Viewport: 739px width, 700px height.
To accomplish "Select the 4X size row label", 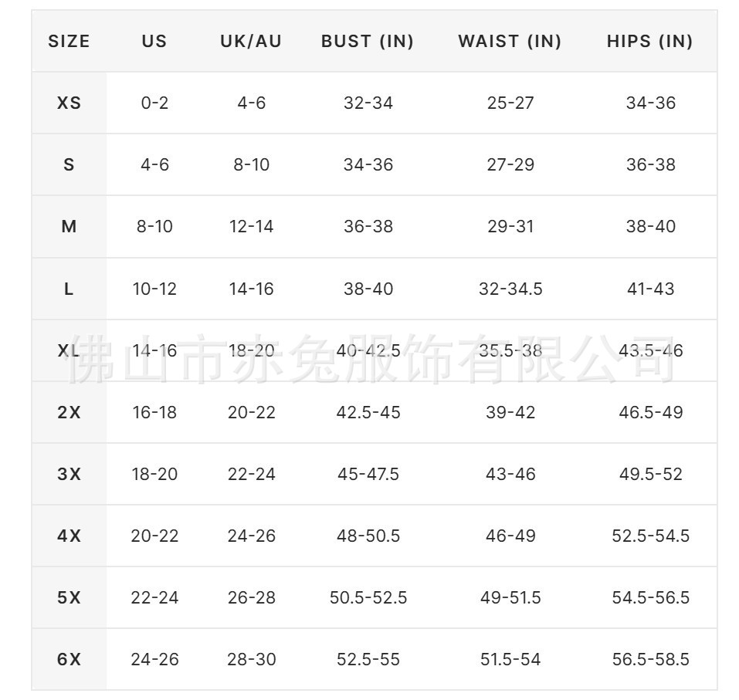I will [x=69, y=536].
